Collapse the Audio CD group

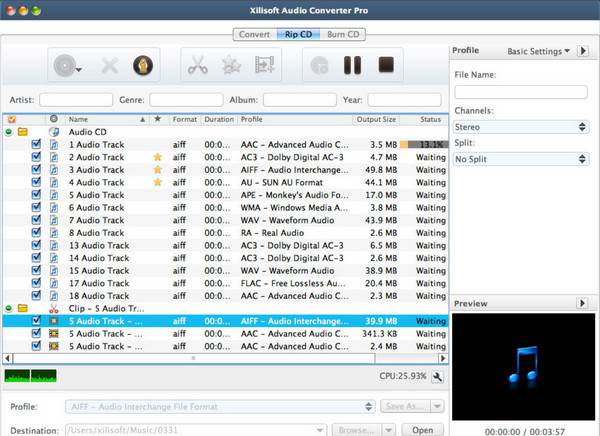coord(8,132)
